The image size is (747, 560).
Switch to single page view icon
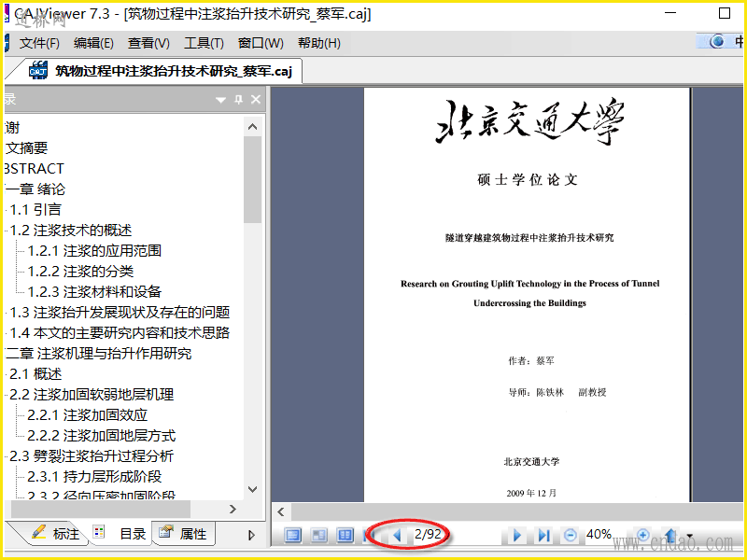pyautogui.click(x=293, y=535)
